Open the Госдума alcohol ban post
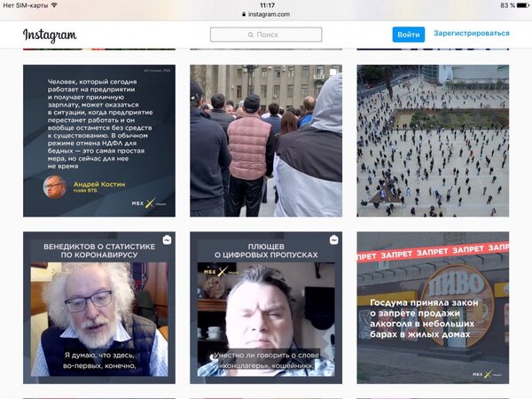This screenshot has width=532, height=399. (433, 307)
